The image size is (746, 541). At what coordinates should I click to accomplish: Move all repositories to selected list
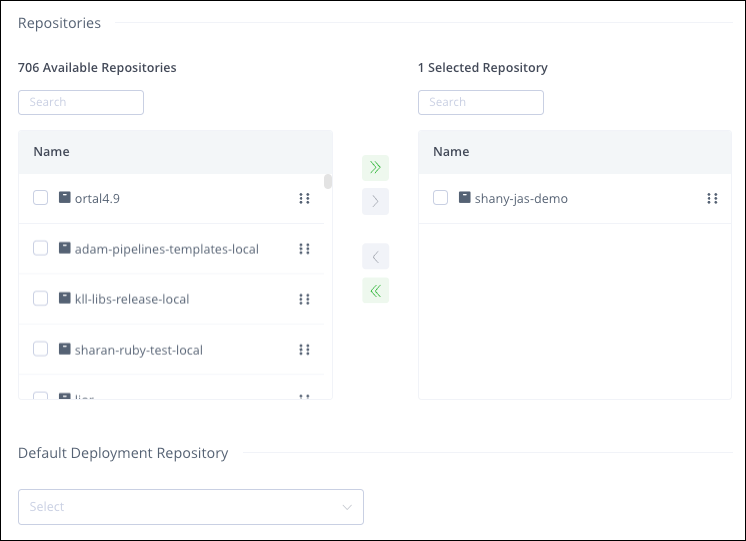(375, 167)
